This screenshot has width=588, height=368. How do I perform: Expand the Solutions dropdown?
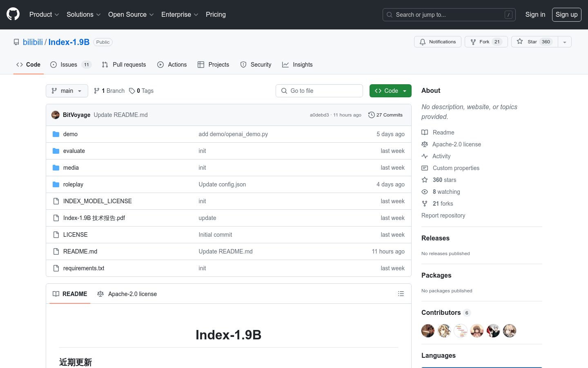(84, 14)
